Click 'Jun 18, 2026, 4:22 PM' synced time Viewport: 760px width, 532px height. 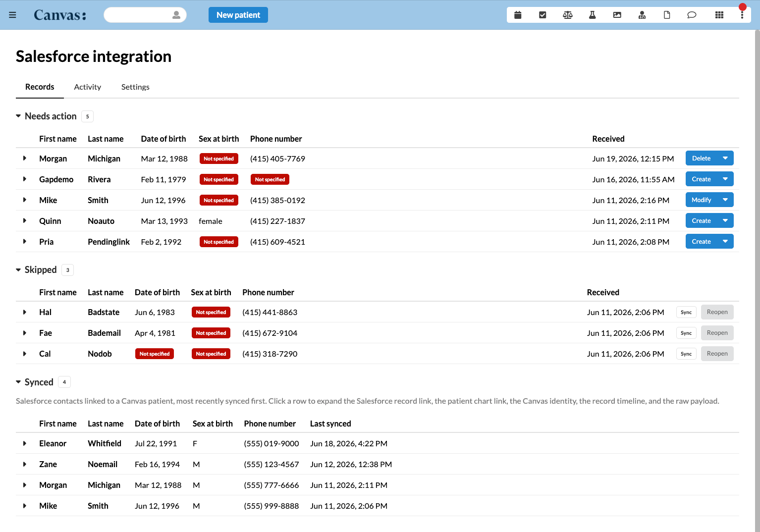coord(349,443)
